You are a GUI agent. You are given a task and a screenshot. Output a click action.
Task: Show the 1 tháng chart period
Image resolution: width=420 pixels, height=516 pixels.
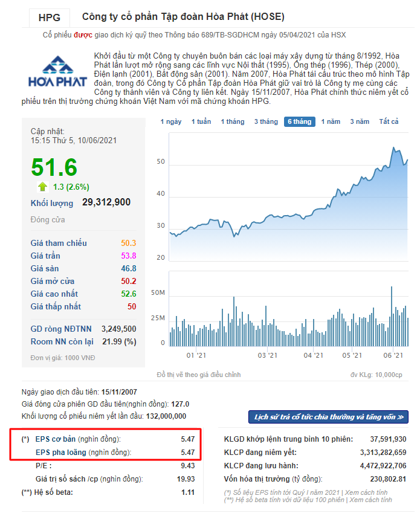[x=233, y=121]
